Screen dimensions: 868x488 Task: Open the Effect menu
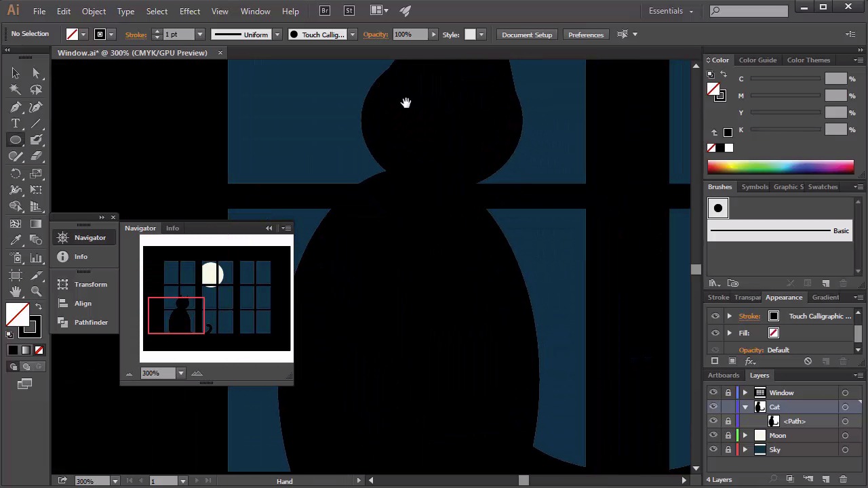[189, 11]
